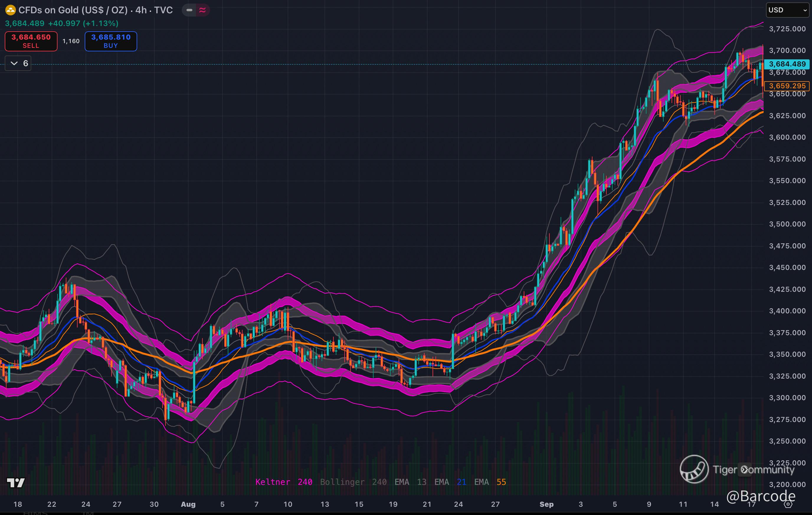The width and height of the screenshot is (812, 515).
Task: Open the USD currency dropdown
Action: [788, 10]
